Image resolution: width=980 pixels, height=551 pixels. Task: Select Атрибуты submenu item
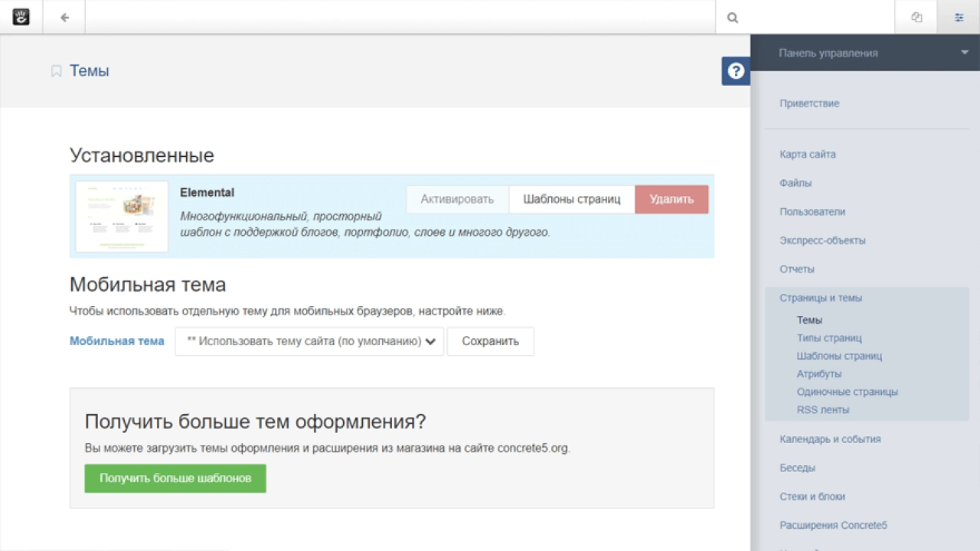[x=819, y=374]
